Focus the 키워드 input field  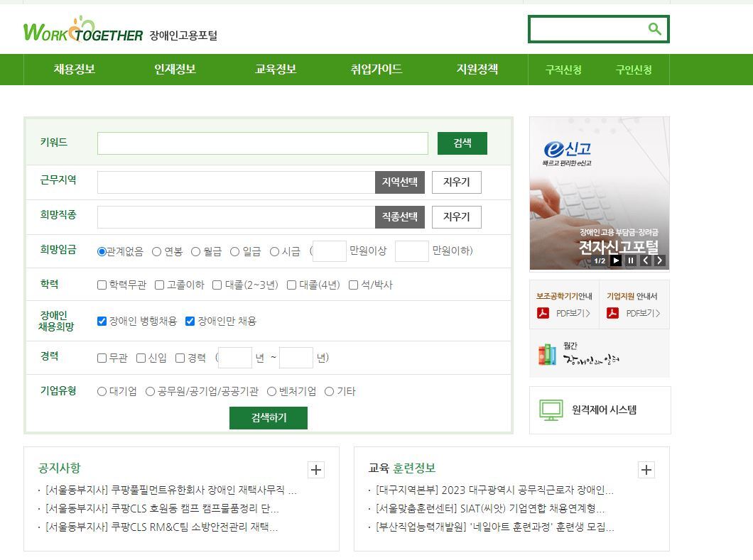point(263,143)
